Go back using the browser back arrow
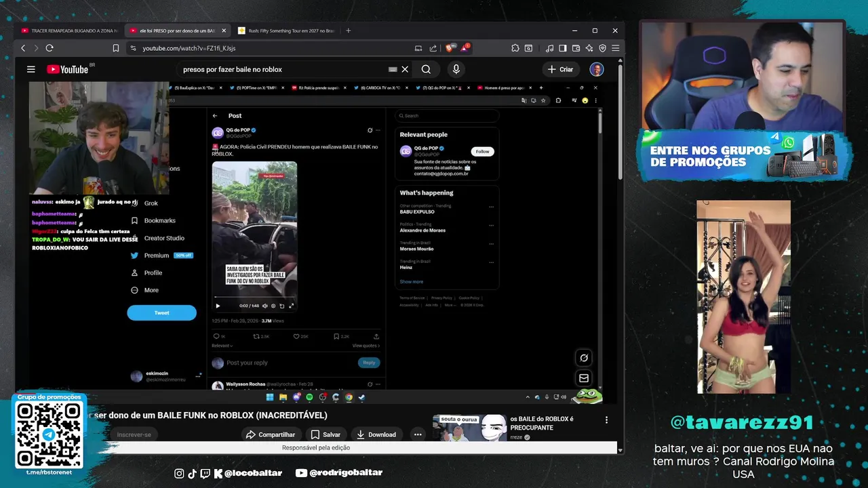Viewport: 868px width, 488px height. [23, 48]
